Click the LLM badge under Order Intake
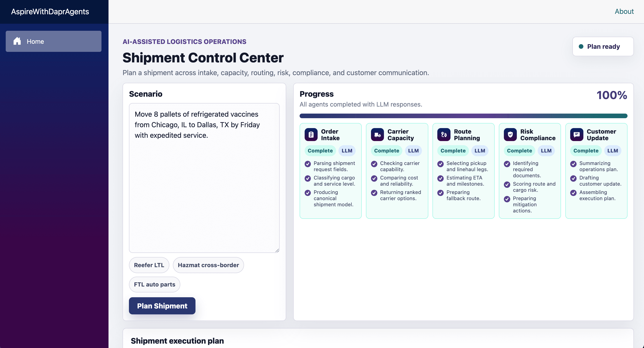This screenshot has width=644, height=348. click(347, 151)
